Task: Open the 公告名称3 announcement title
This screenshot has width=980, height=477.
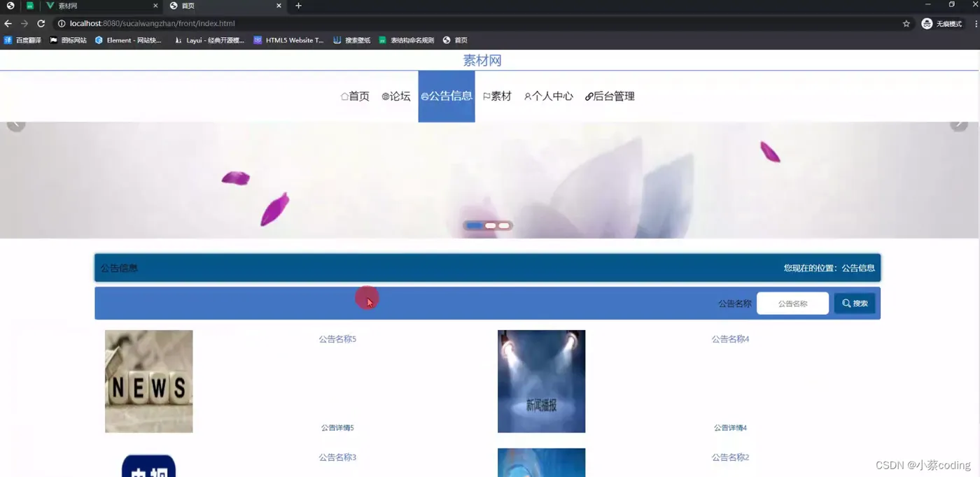Action: pos(337,457)
